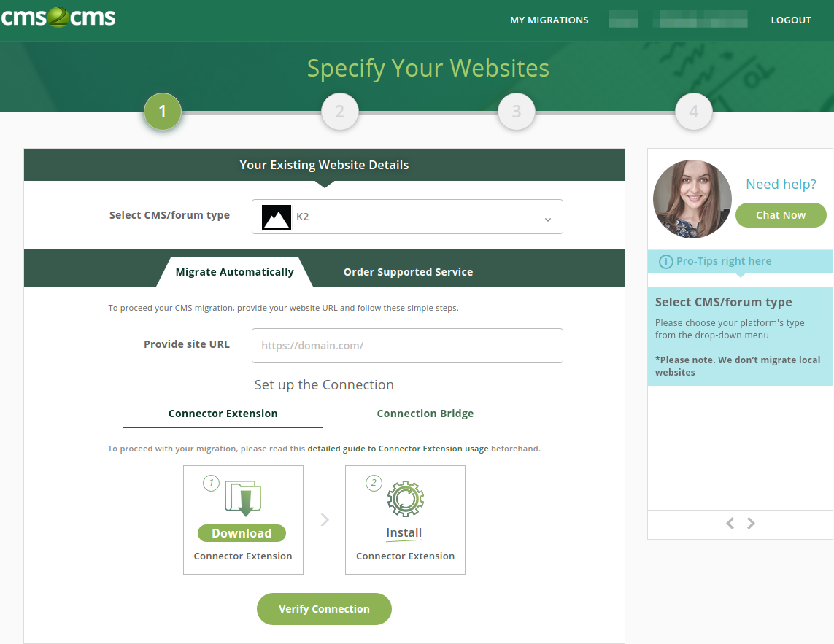Open My Migrations page
Screen dimensions: 834x644
click(549, 20)
